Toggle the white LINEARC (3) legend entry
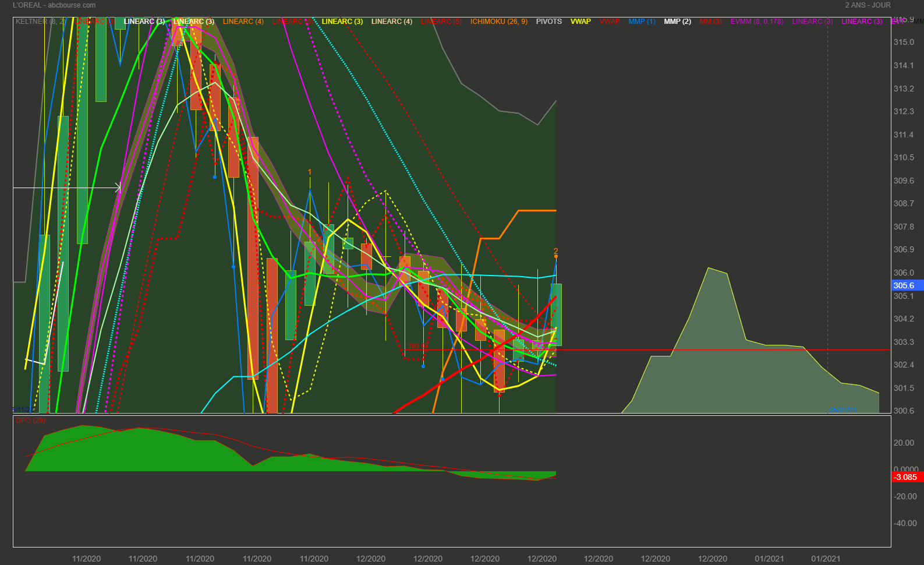924x565 pixels. pos(144,22)
